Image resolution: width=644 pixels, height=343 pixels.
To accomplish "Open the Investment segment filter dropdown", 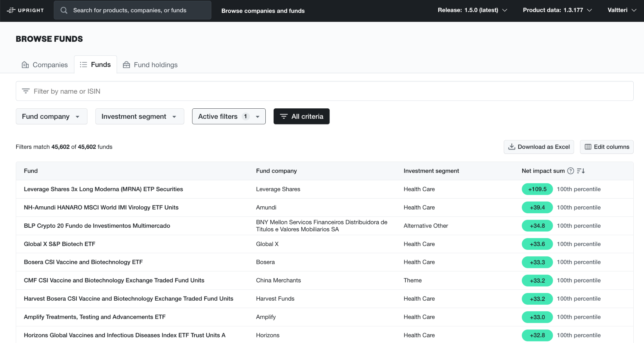I will pos(139,116).
